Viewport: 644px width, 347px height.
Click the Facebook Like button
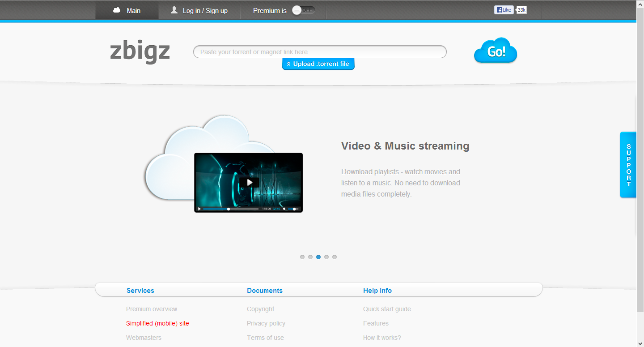pyautogui.click(x=504, y=10)
